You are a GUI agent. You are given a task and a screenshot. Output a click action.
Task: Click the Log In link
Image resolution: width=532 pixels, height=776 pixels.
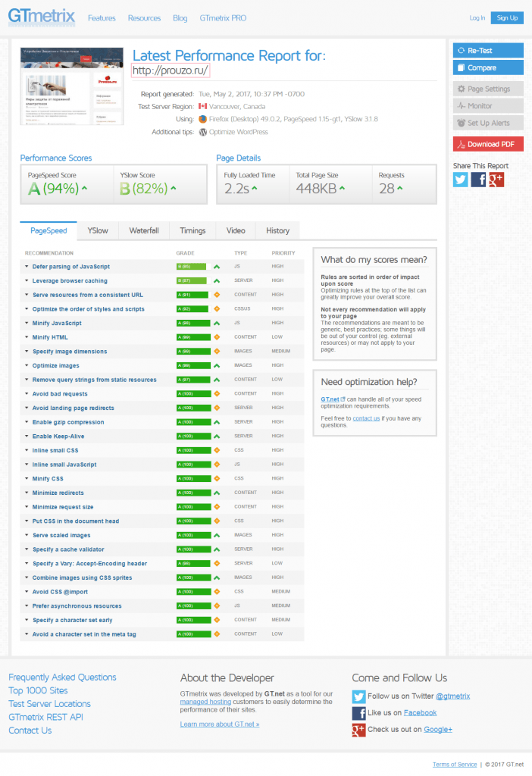[477, 18]
